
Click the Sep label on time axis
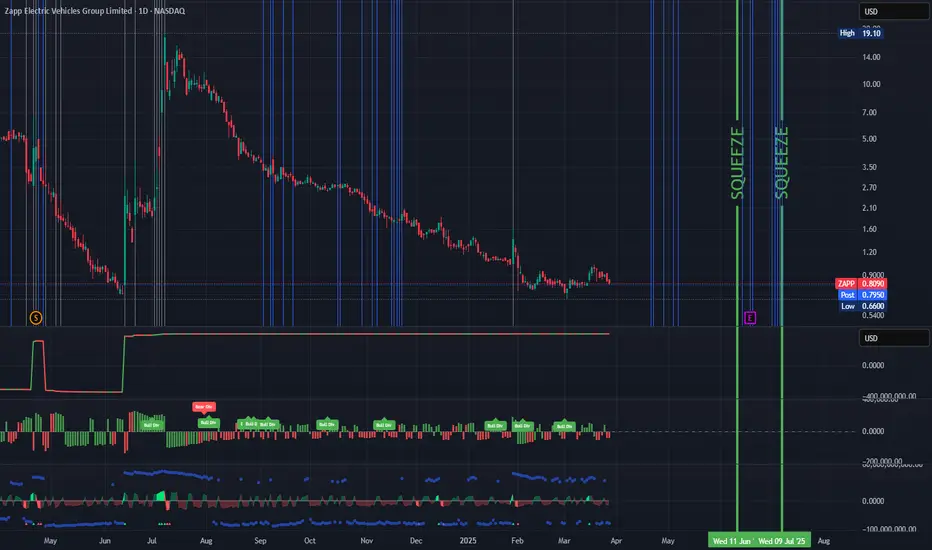coord(260,540)
